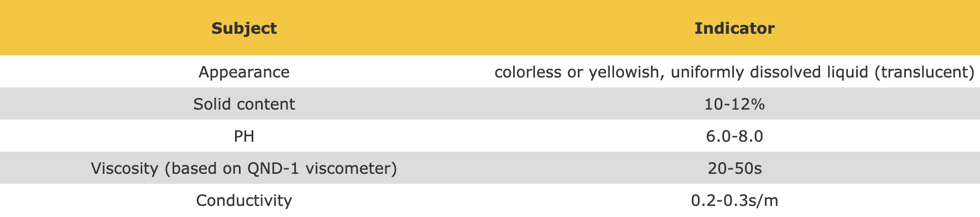Click the word uniformly in Appearance indicator

pyautogui.click(x=707, y=72)
